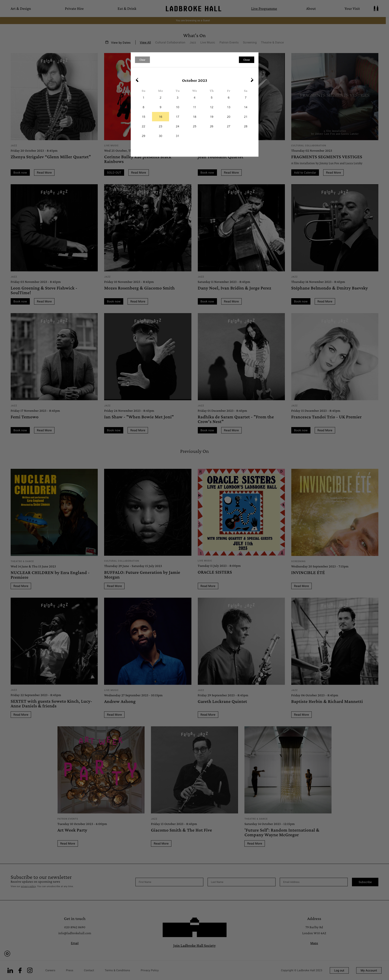The height and width of the screenshot is (980, 389).
Task: Click the circular cookie settings icon
Action: pos(7,953)
